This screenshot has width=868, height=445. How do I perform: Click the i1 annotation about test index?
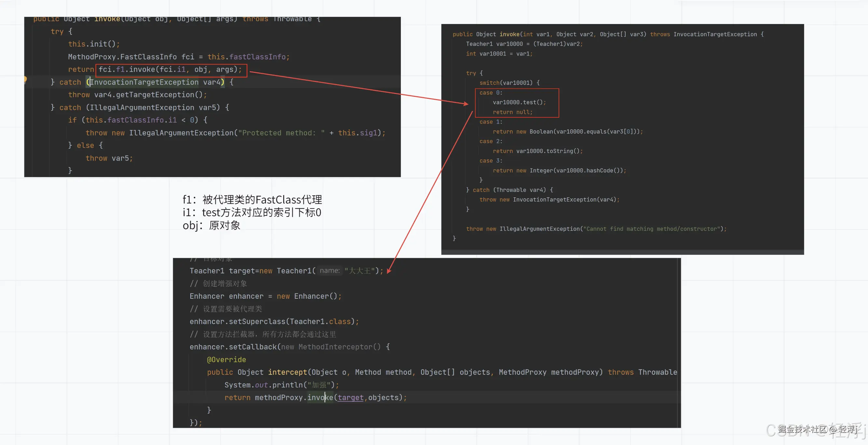pos(252,212)
